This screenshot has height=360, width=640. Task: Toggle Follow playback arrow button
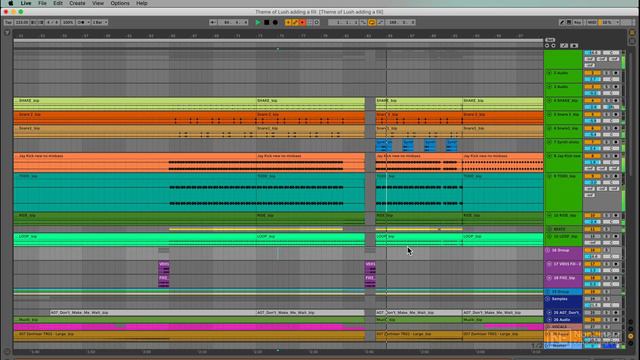(213, 22)
